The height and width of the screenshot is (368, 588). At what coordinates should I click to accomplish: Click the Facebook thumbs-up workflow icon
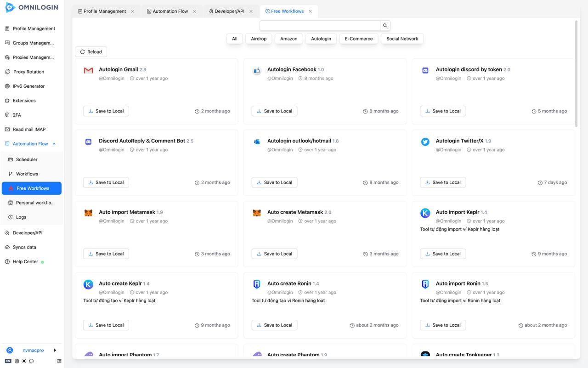tap(257, 70)
